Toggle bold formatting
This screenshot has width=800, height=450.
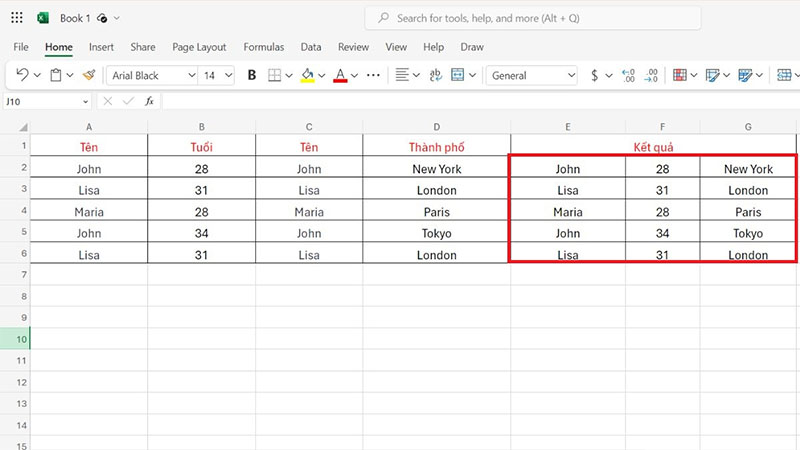click(x=252, y=75)
